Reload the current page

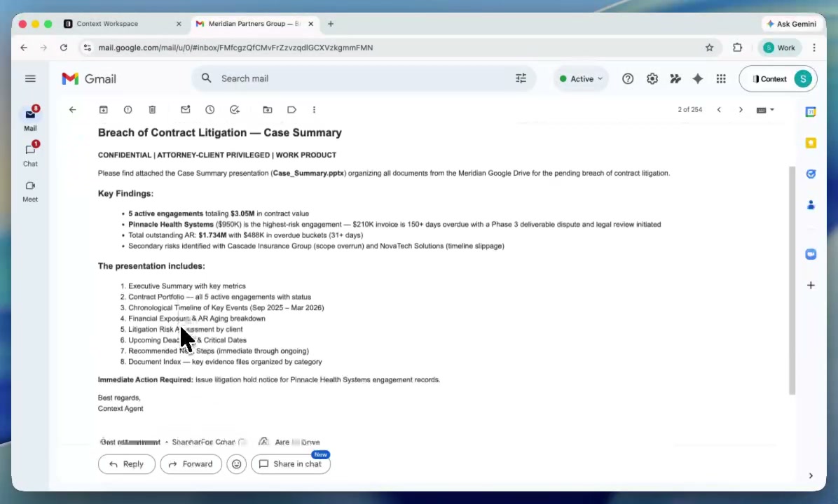pyautogui.click(x=64, y=48)
